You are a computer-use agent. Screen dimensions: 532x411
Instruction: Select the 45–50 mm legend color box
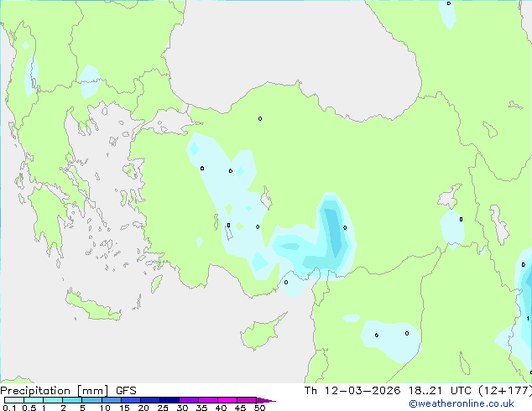coord(247,400)
